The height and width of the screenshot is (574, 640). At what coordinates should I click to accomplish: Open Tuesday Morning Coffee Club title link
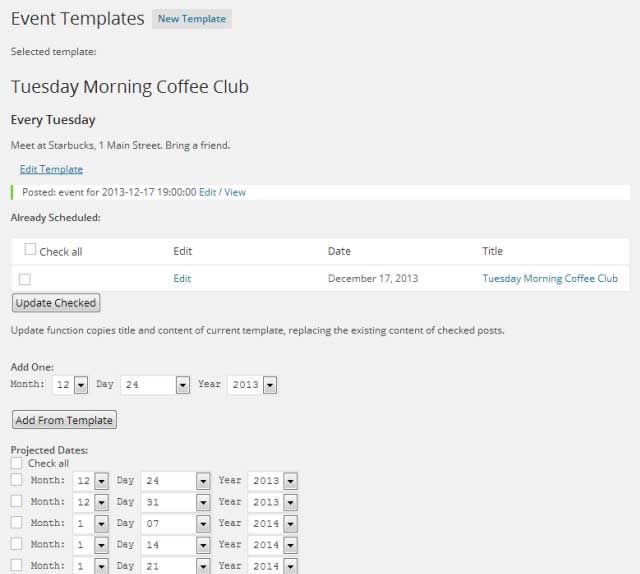point(550,278)
